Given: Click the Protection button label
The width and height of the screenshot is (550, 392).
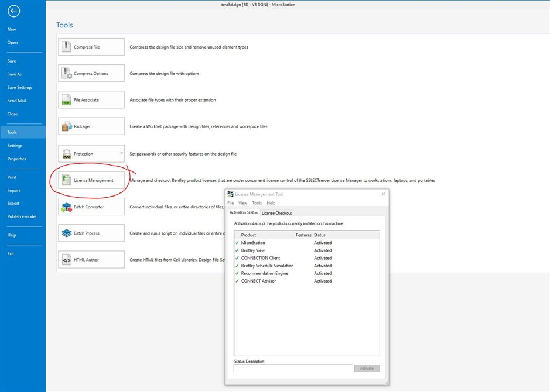Looking at the screenshot, I should coord(84,154).
